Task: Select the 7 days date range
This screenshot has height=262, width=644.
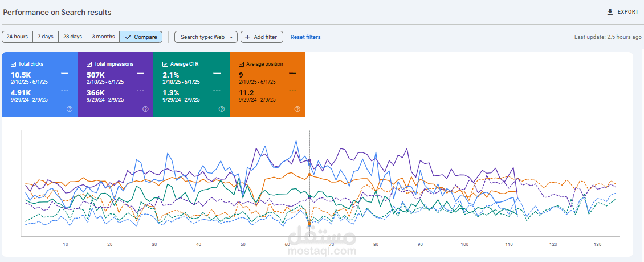Action: point(46,37)
